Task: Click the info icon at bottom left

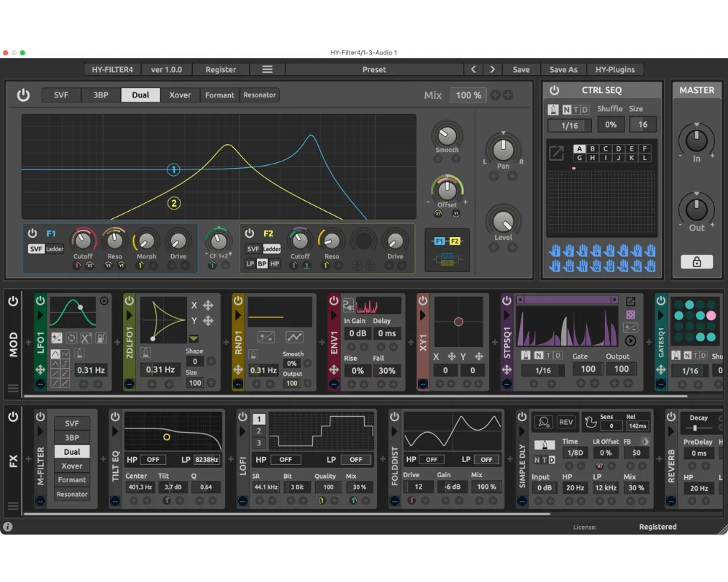Action: tap(8, 527)
